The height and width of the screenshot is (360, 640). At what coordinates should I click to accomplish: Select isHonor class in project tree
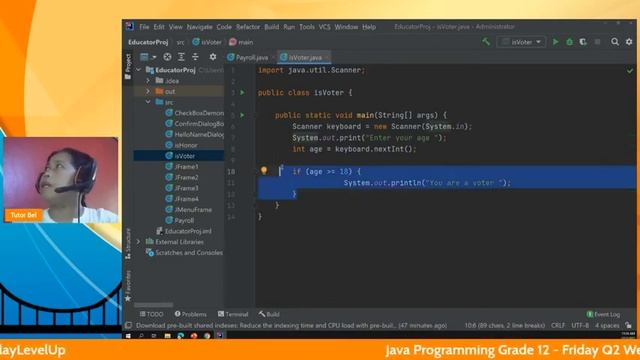tap(182, 145)
